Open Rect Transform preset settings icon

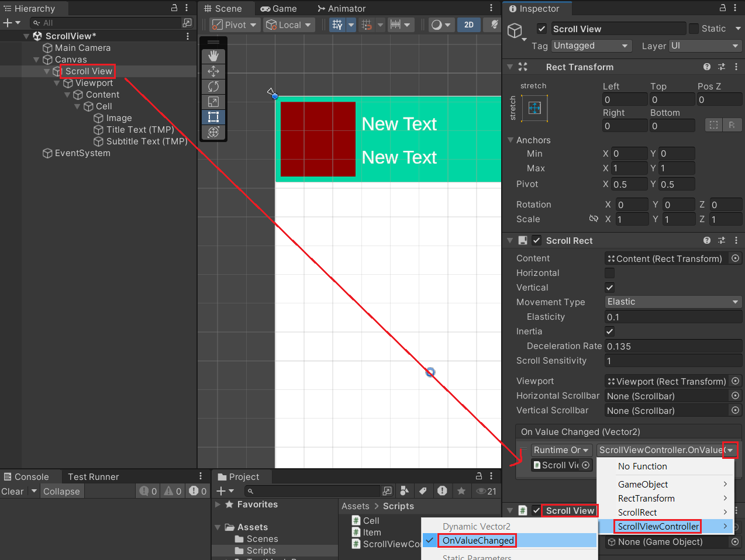(x=722, y=67)
